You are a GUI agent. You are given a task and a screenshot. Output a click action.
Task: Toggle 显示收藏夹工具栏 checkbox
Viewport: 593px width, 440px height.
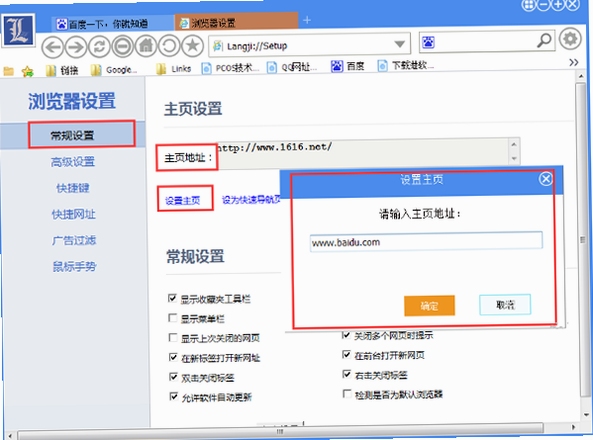point(172,298)
